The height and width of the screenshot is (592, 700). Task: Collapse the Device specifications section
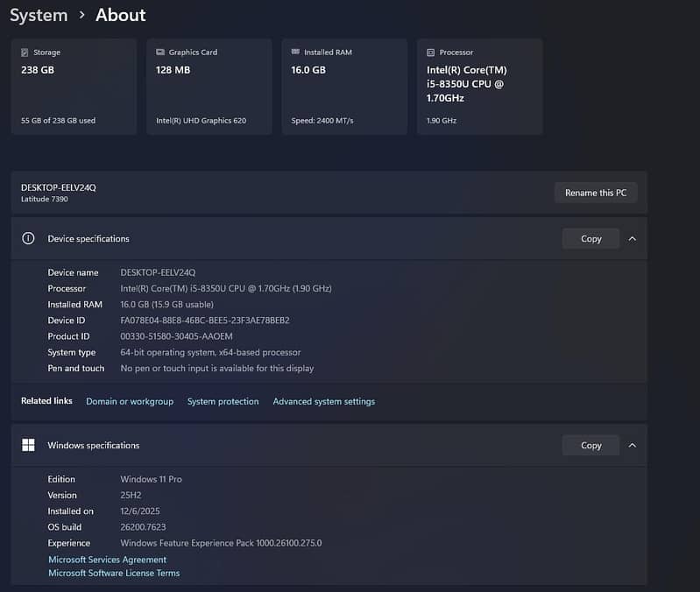coord(633,238)
